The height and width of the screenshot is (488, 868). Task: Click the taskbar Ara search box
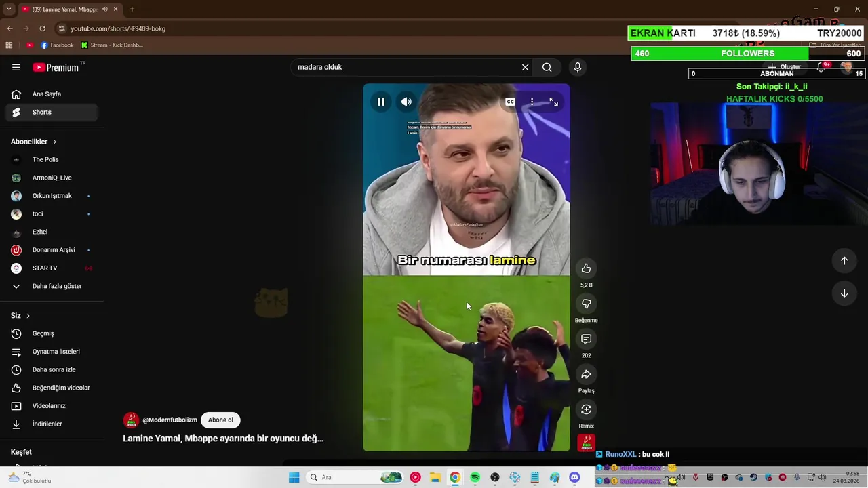click(354, 477)
